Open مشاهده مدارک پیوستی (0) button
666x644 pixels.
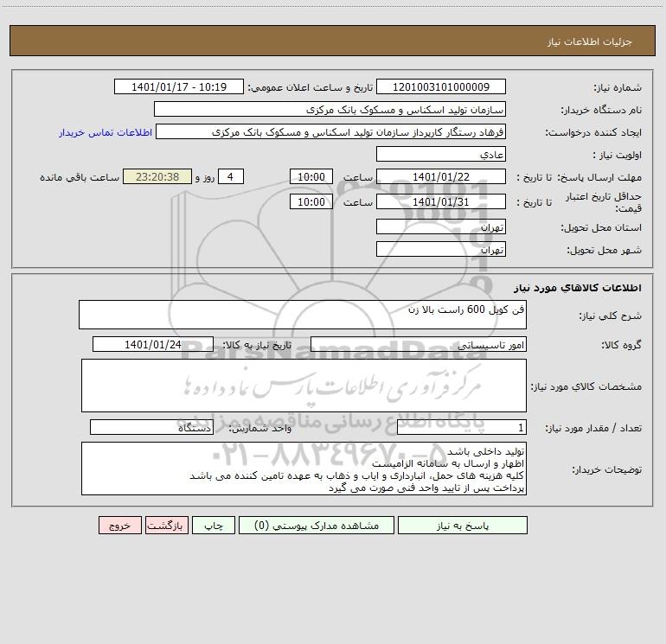(317, 526)
